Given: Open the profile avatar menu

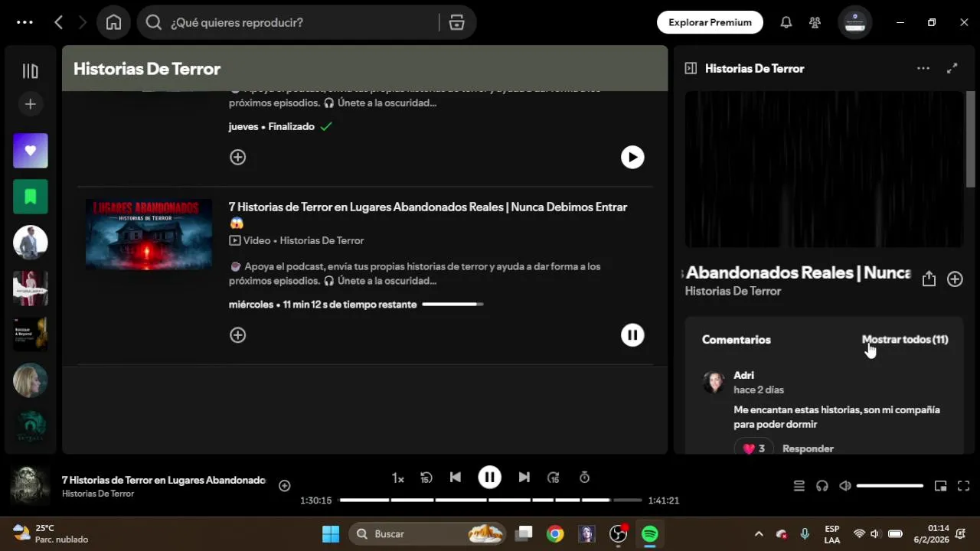Looking at the screenshot, I should pyautogui.click(x=854, y=22).
